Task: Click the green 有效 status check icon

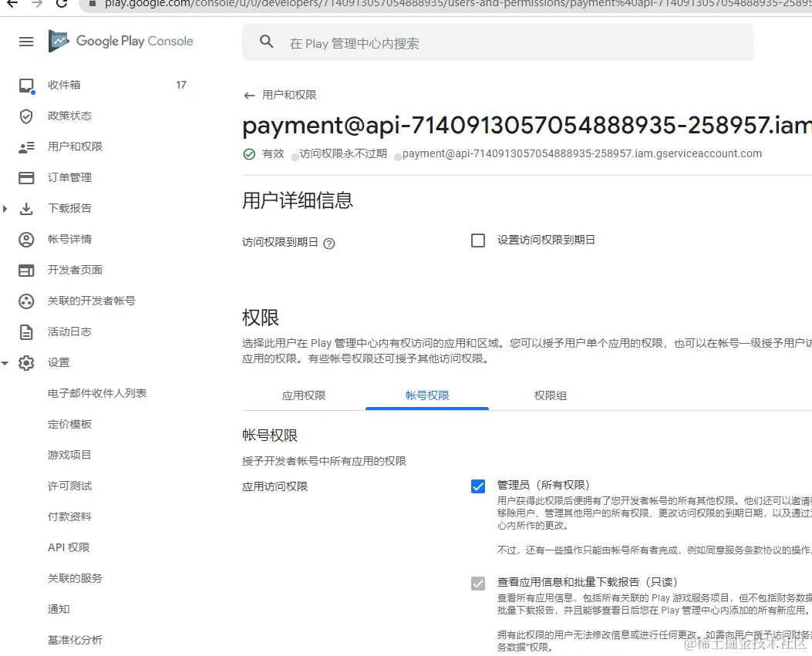Action: 249,153
